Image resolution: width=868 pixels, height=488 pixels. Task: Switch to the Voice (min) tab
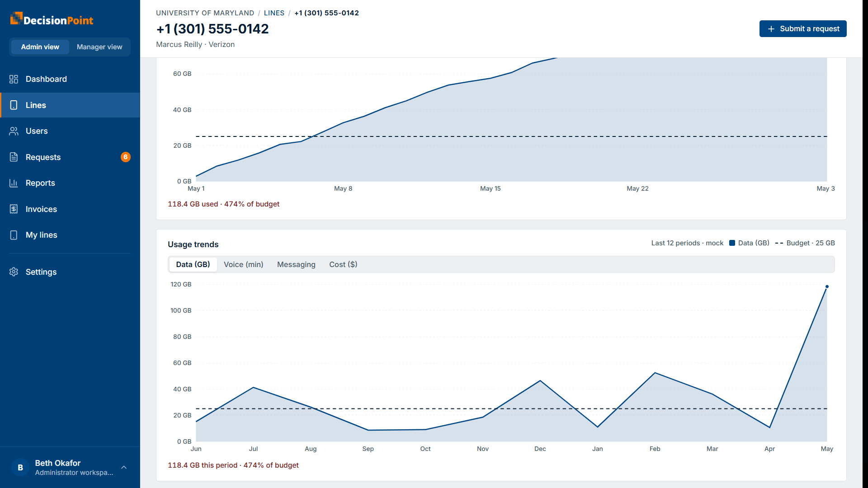pyautogui.click(x=243, y=264)
